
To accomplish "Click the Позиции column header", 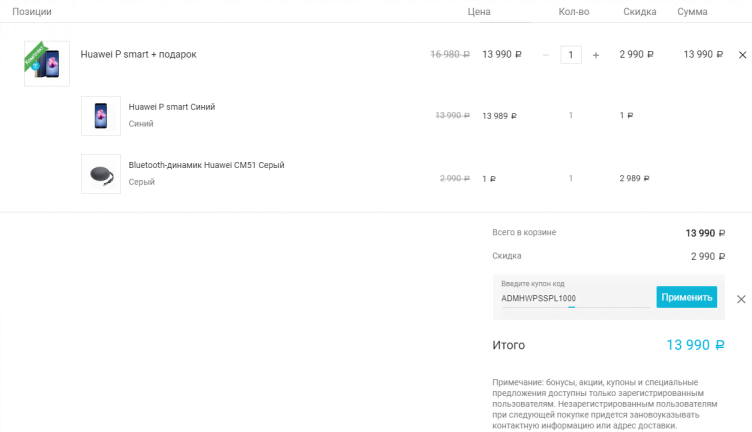I will pos(32,12).
